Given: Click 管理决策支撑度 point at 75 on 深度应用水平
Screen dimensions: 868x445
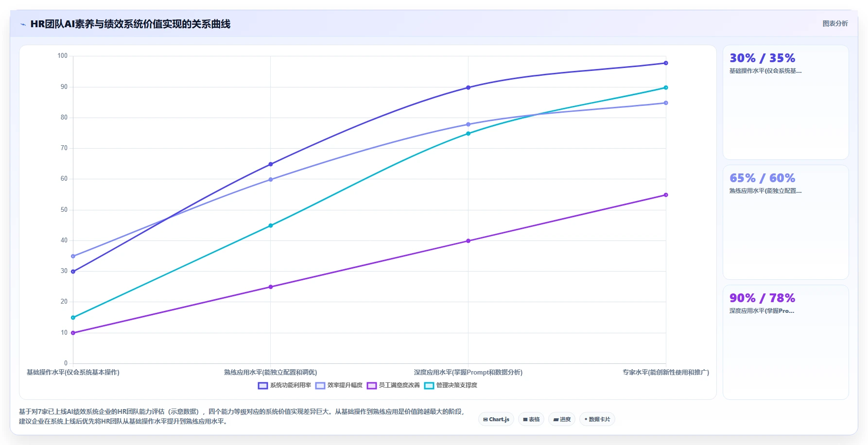Looking at the screenshot, I should (x=468, y=134).
